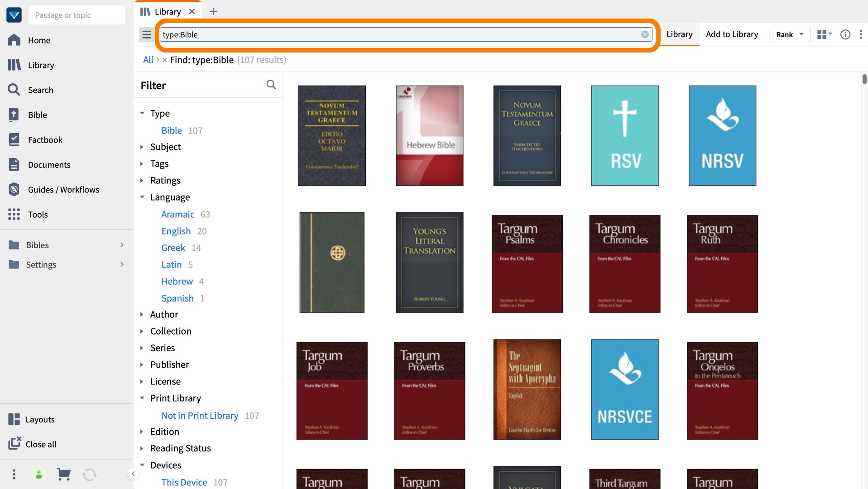This screenshot has width=868, height=489.
Task: Switch to Add to Library tab
Action: point(732,34)
